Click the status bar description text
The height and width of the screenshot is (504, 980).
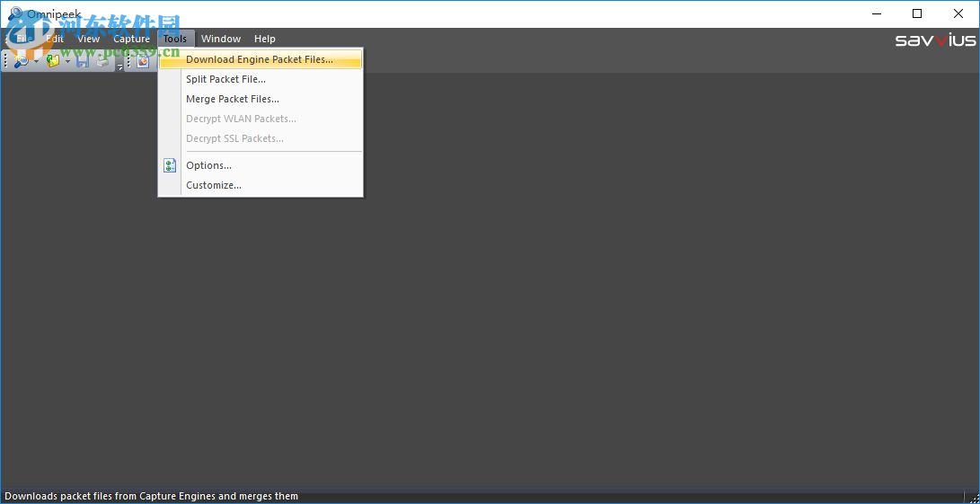click(x=151, y=497)
